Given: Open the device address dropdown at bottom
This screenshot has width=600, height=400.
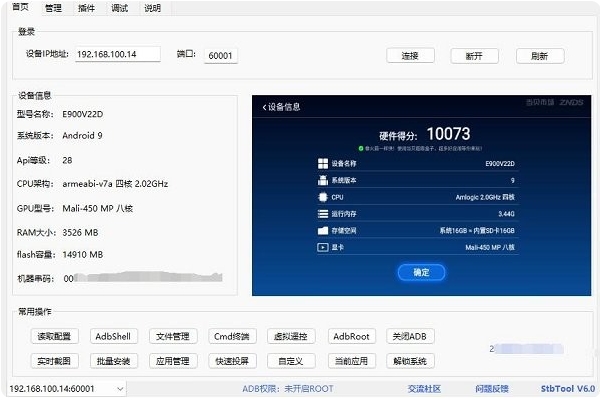Looking at the screenshot, I should pos(120,388).
